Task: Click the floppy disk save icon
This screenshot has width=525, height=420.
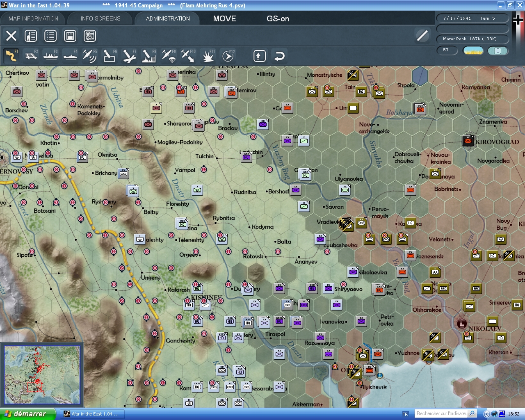Action: coord(70,36)
